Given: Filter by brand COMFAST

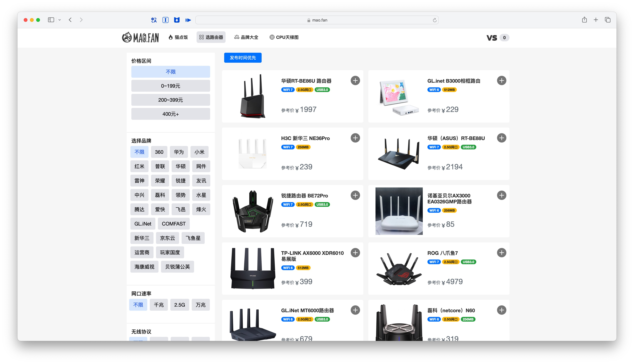Looking at the screenshot, I should 173,224.
